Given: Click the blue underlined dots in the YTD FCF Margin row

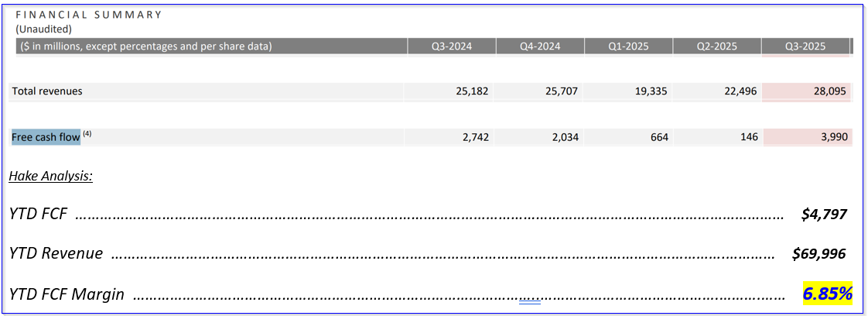Looking at the screenshot, I should 530,297.
